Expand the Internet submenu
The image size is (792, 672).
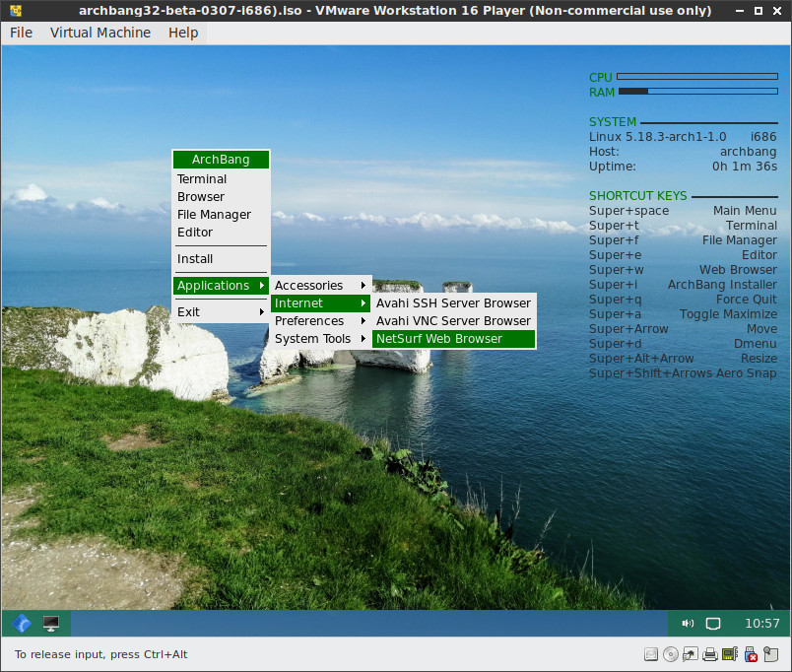click(x=320, y=303)
